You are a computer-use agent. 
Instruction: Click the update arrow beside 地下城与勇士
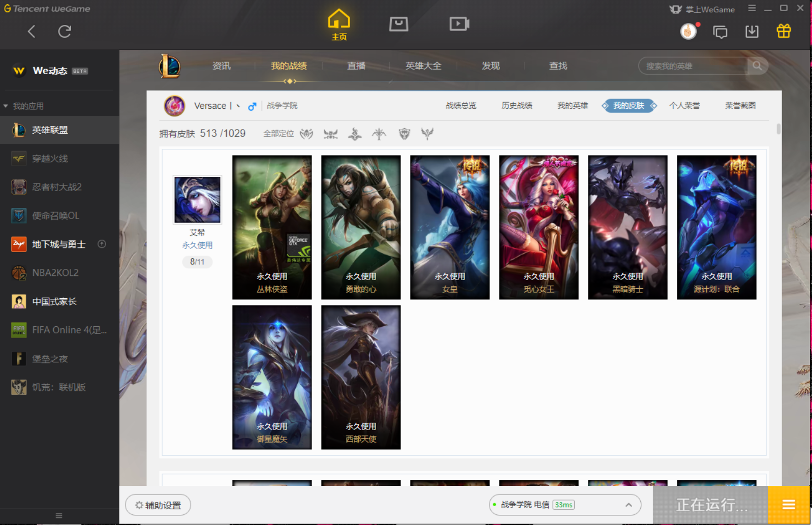(x=102, y=244)
